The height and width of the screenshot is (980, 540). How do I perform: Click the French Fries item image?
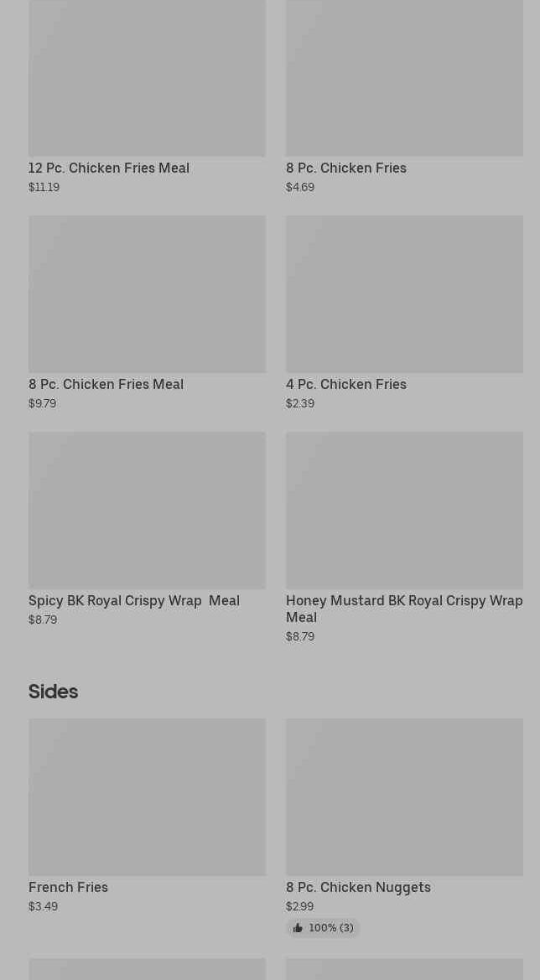coord(147,796)
